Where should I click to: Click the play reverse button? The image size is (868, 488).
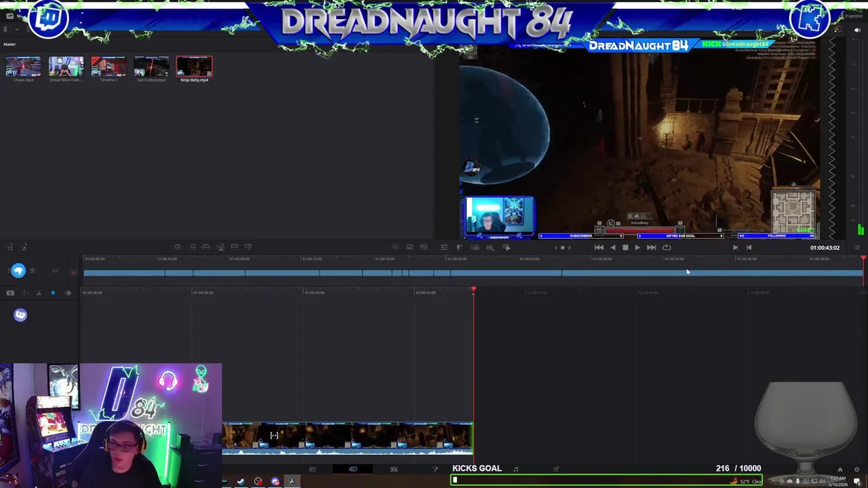tap(613, 247)
